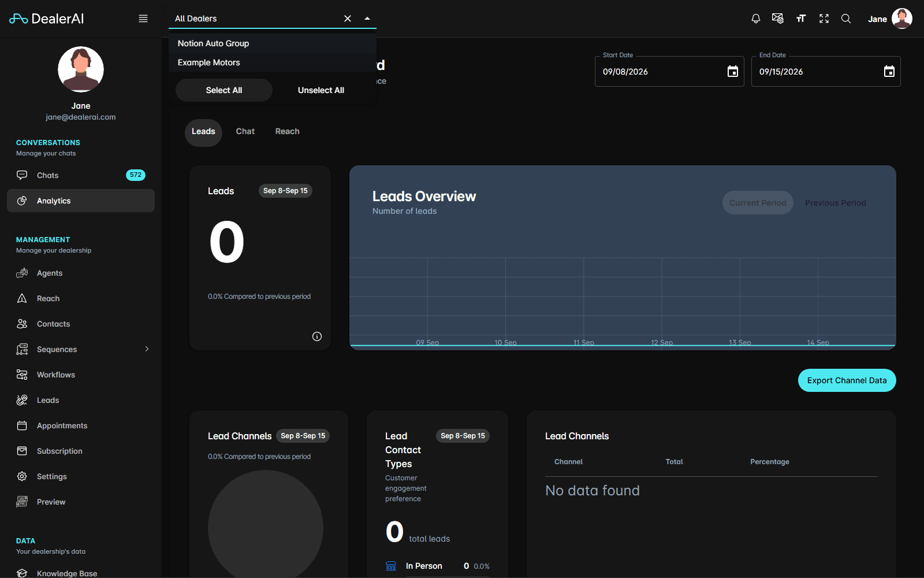924x578 pixels.
Task: Open the Leads sidebar item
Action: coord(81,400)
